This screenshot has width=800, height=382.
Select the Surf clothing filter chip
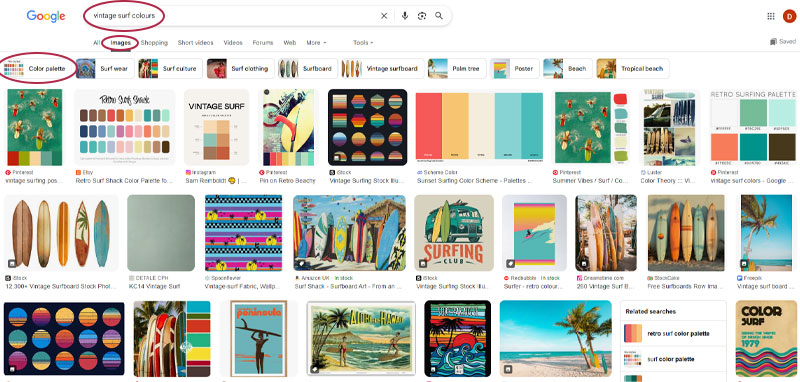point(240,68)
